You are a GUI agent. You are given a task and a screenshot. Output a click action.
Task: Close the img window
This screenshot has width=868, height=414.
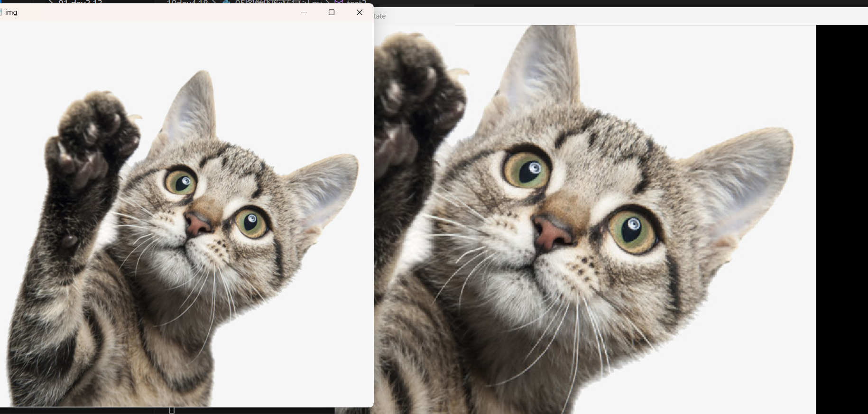point(360,12)
